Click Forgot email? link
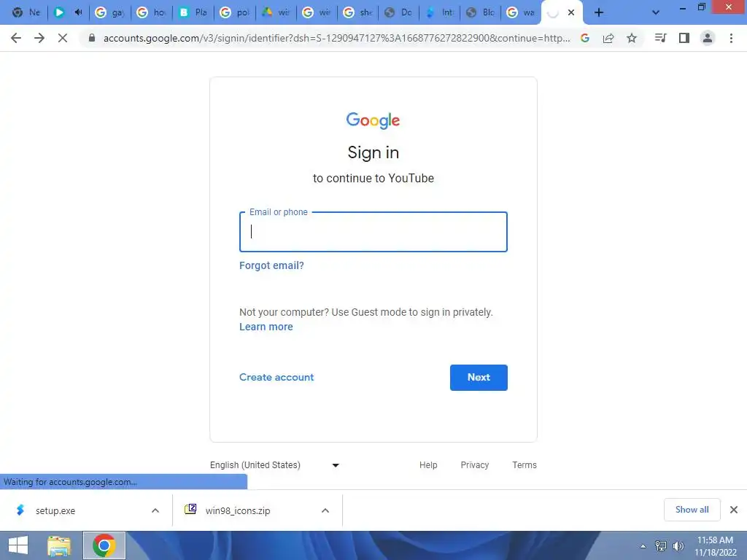The width and height of the screenshot is (747, 560). [x=271, y=265]
